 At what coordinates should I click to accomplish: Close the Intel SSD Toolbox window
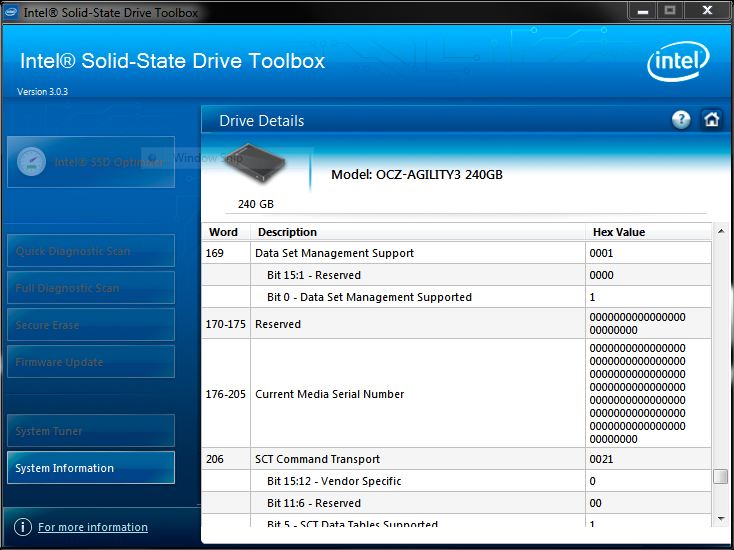(707, 10)
